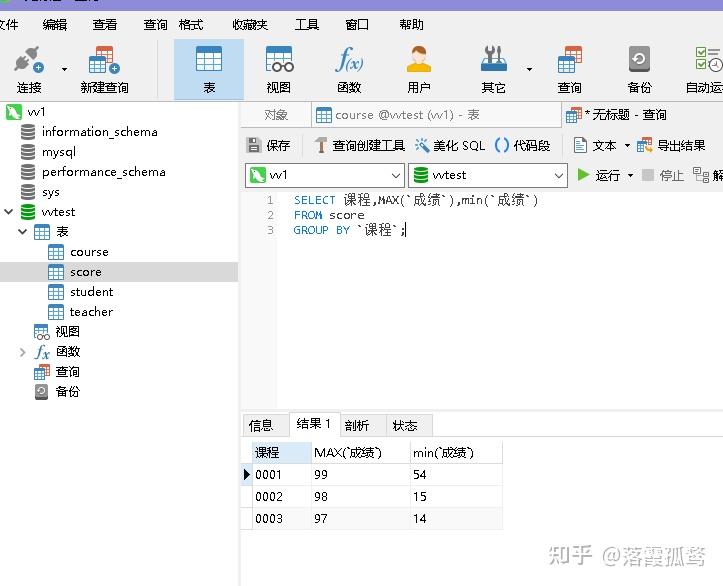This screenshot has height=586, width=723.
Task: Collapse the 表 tables chevron
Action: [23, 231]
